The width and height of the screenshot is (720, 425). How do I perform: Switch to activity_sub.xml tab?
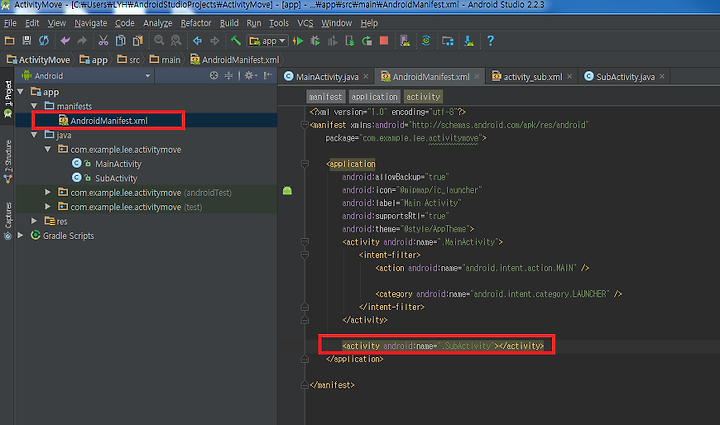533,77
